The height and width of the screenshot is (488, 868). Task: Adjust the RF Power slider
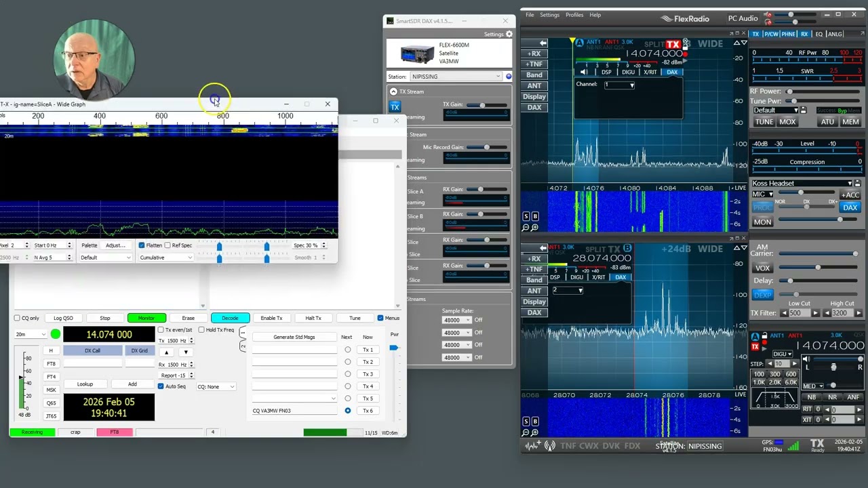[824, 91]
